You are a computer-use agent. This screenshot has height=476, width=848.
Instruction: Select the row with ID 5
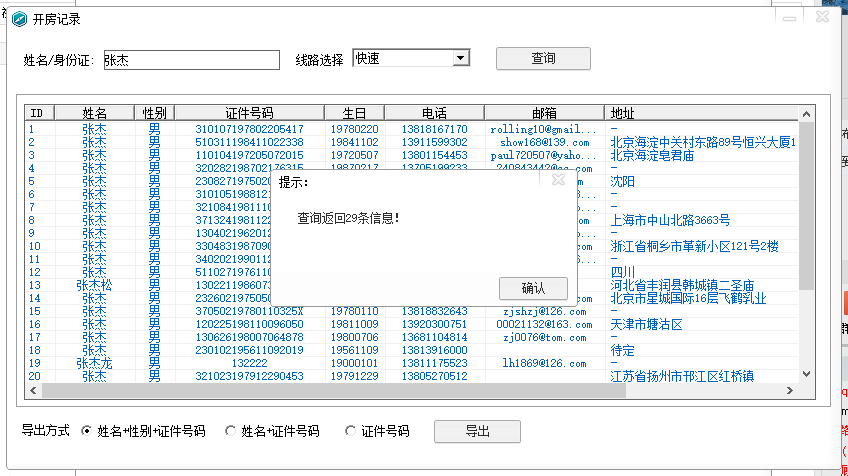(x=412, y=181)
